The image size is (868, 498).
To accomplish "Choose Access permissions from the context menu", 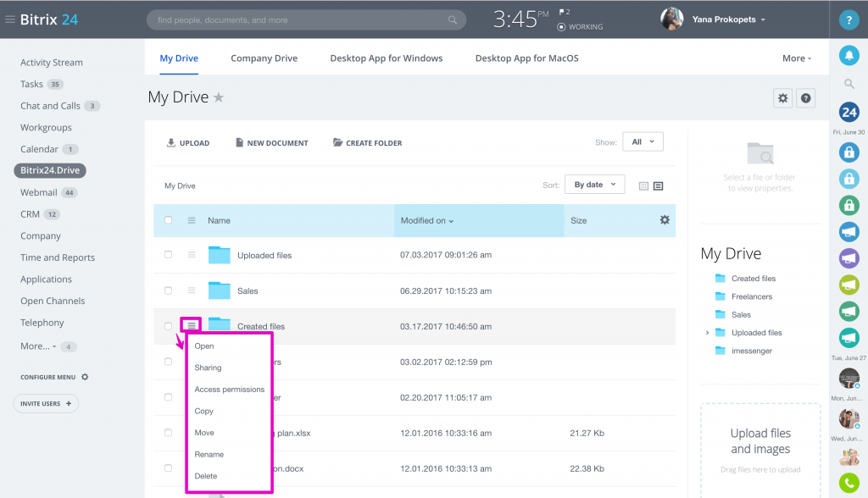I will 230,389.
